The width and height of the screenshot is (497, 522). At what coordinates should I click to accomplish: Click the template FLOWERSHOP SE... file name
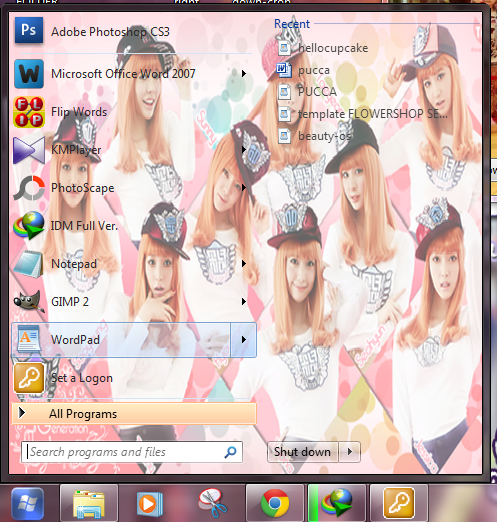pyautogui.click(x=373, y=114)
